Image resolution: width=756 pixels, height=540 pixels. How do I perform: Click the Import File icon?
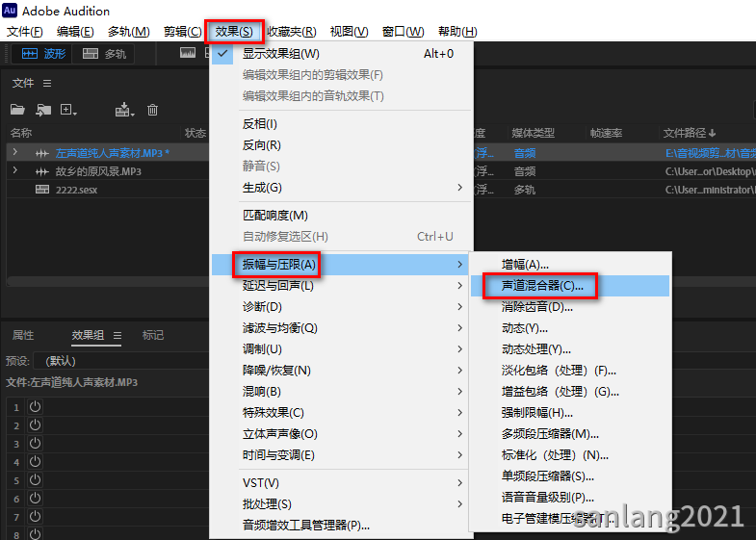click(43, 111)
